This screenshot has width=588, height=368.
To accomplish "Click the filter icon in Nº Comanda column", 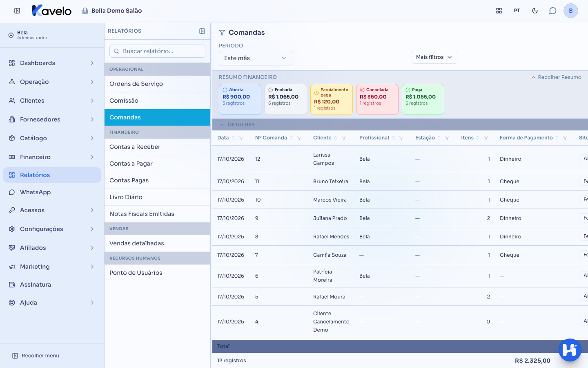I will point(299,138).
